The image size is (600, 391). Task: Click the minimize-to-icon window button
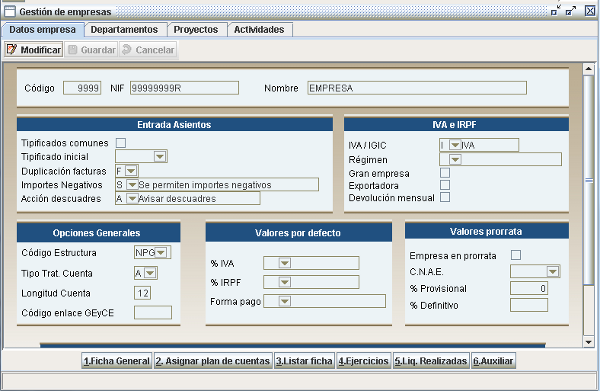tap(555, 11)
